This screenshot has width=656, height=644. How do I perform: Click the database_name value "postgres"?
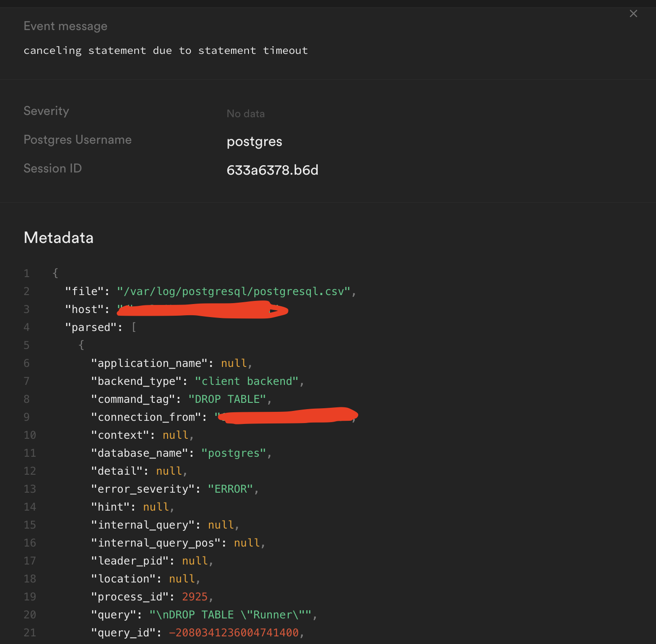[234, 453]
